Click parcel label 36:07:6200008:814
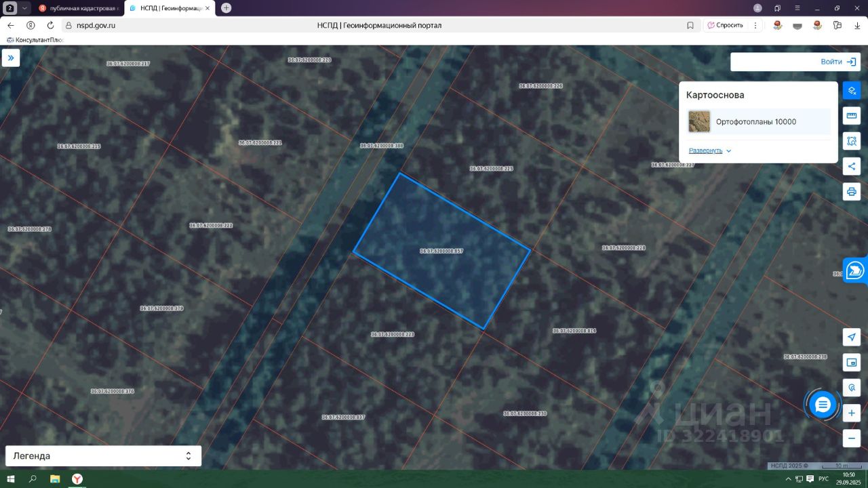 pos(574,330)
